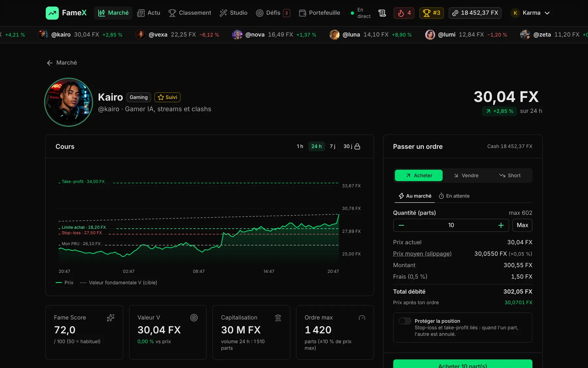Increase quantity with plus button

[501, 225]
